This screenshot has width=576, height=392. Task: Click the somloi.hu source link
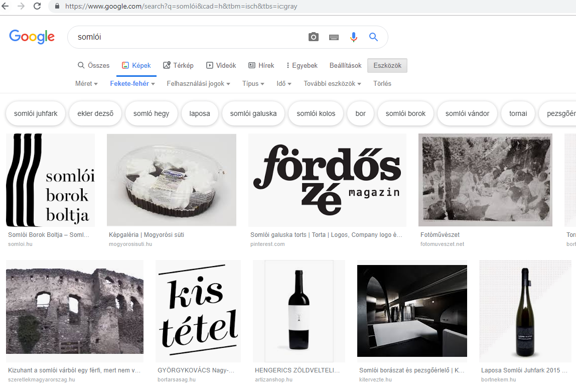tap(20, 244)
